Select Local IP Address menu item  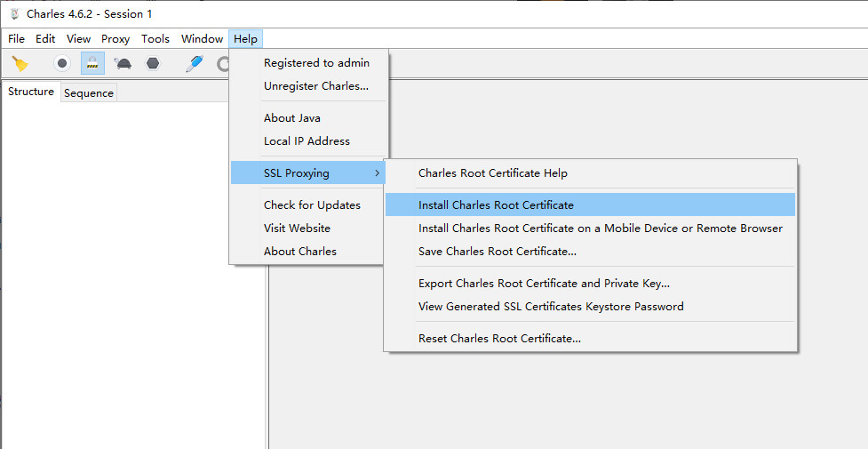[309, 141]
